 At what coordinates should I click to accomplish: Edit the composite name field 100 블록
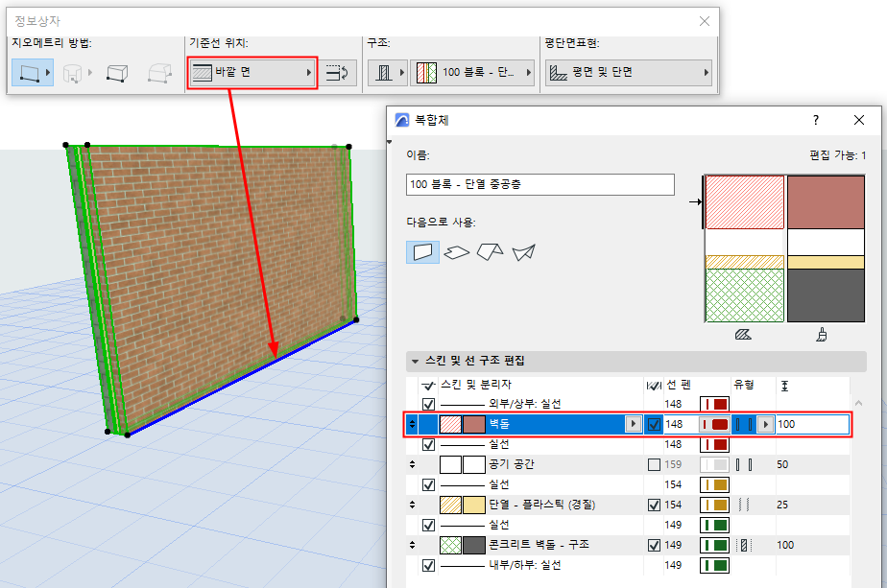(x=540, y=184)
